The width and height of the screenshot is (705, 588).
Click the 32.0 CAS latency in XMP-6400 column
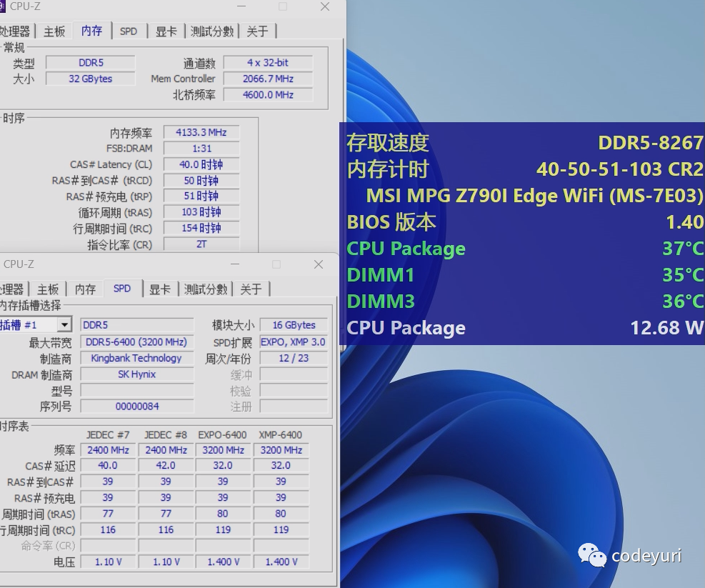[x=281, y=466]
